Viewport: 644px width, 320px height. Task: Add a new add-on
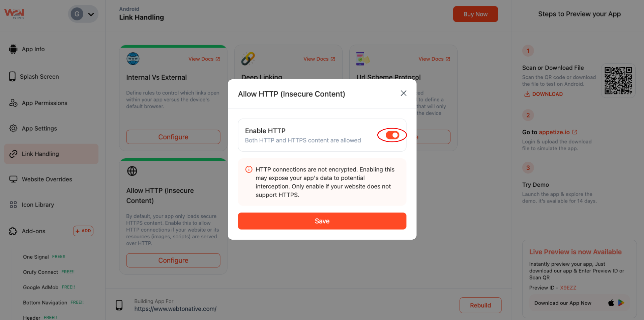[83, 231]
